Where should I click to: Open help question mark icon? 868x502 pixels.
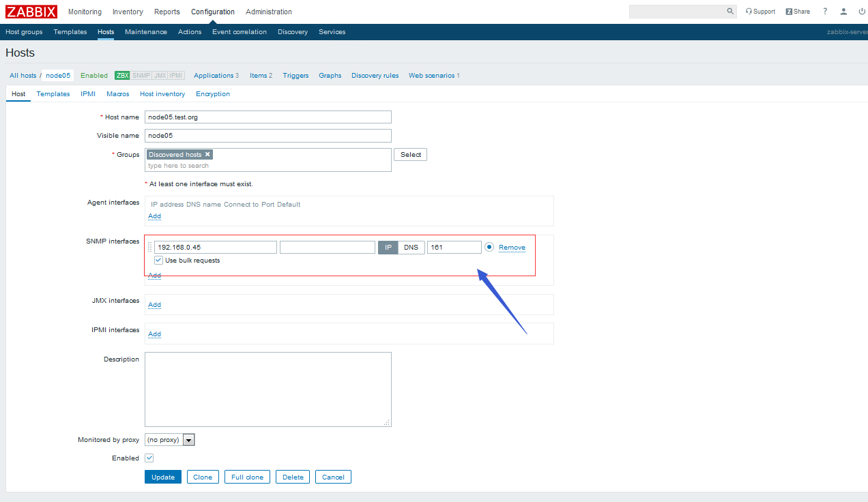[x=825, y=12]
